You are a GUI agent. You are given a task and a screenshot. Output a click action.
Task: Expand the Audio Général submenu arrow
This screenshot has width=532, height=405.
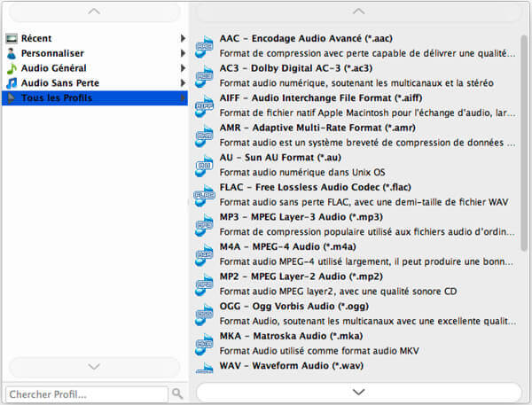click(183, 68)
